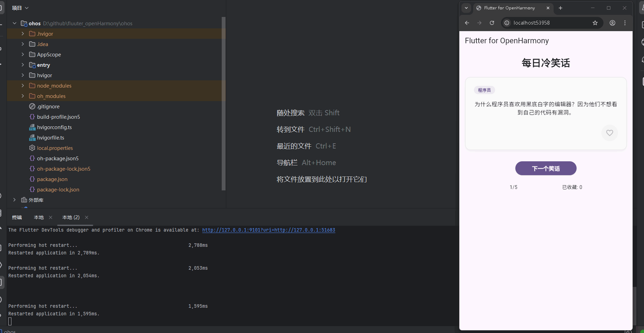Close the 本地 terminal tab
Screen dimensions: 644x333
click(x=51, y=217)
